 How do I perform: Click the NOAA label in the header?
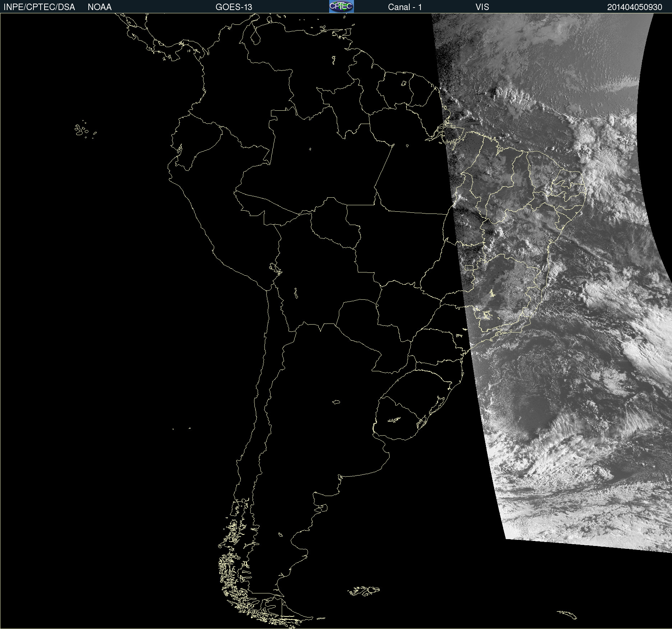(x=100, y=7)
